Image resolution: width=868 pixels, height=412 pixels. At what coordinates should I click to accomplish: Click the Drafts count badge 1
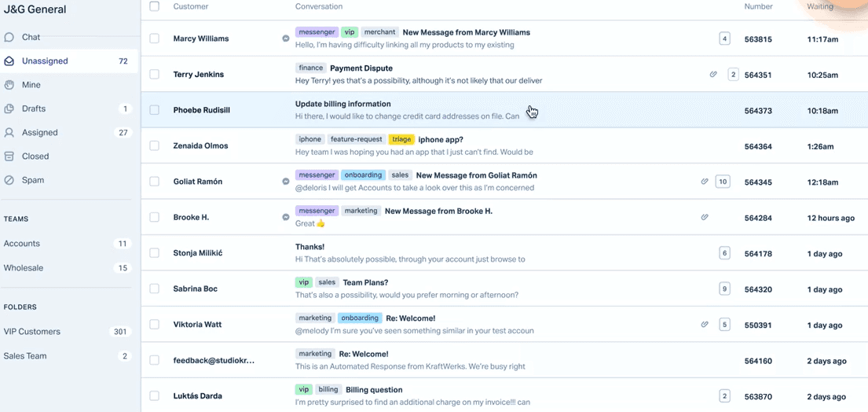pyautogui.click(x=125, y=109)
